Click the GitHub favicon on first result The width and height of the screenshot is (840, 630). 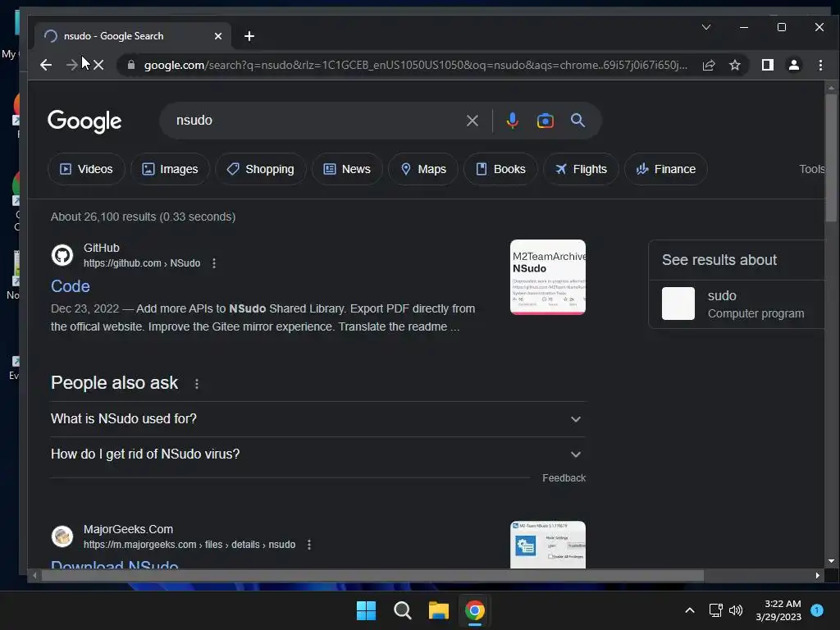pos(62,255)
